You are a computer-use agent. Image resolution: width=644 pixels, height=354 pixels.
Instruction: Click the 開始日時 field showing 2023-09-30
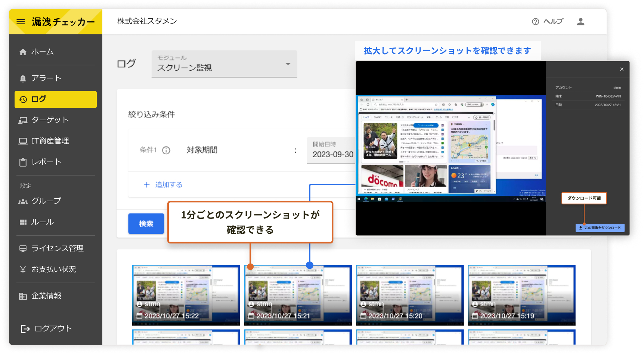point(331,150)
